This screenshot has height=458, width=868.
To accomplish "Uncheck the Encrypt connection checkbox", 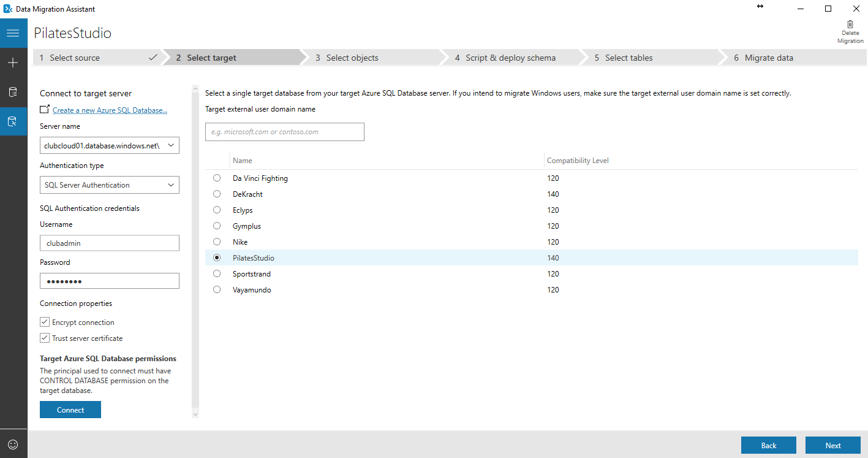I will click(45, 322).
